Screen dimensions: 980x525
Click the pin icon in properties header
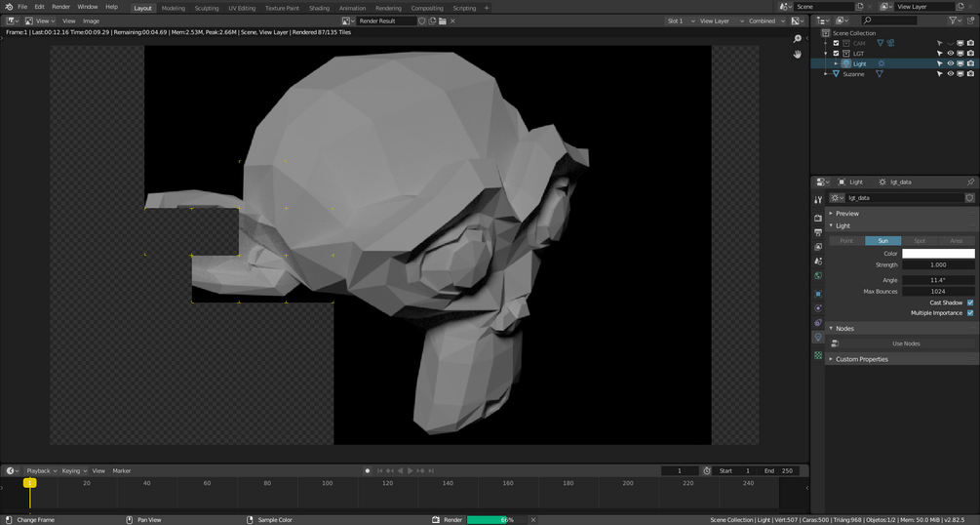tap(970, 182)
